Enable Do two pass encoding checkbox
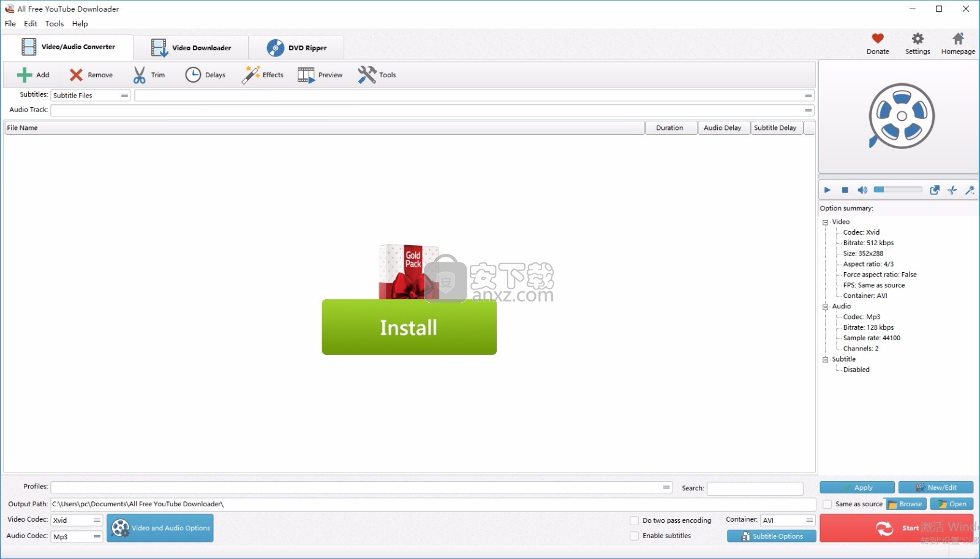980x559 pixels. 635,520
